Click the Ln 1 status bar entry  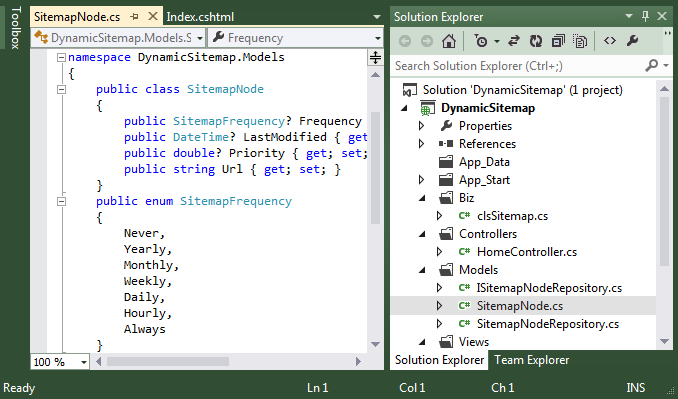317,388
